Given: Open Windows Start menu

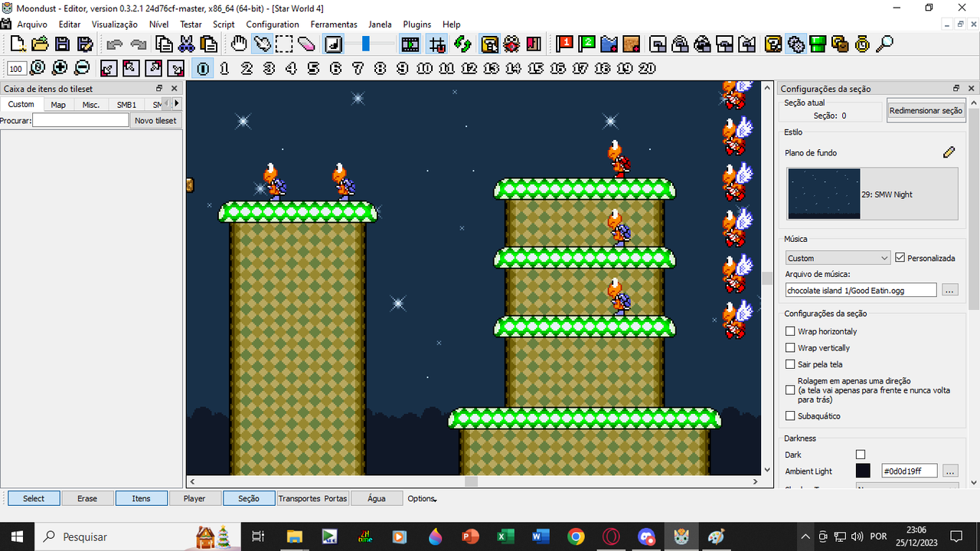Looking at the screenshot, I should coord(18,536).
